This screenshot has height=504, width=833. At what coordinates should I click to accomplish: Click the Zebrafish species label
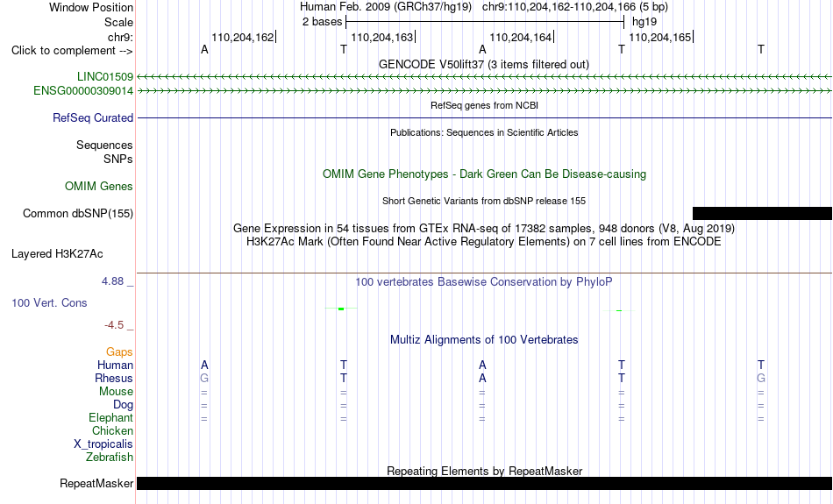coord(110,457)
